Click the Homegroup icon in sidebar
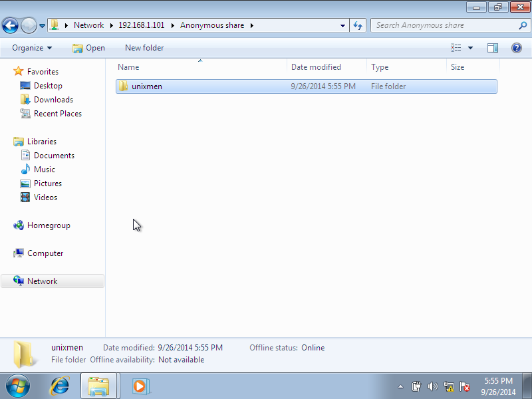The image size is (532, 399). pyautogui.click(x=19, y=225)
